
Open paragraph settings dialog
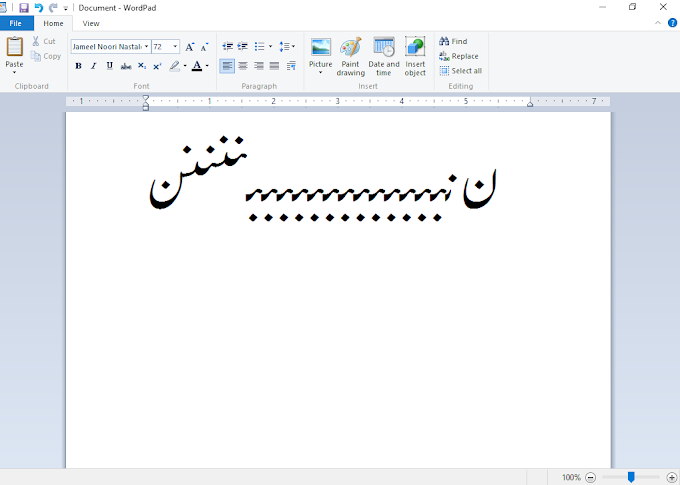click(x=291, y=66)
